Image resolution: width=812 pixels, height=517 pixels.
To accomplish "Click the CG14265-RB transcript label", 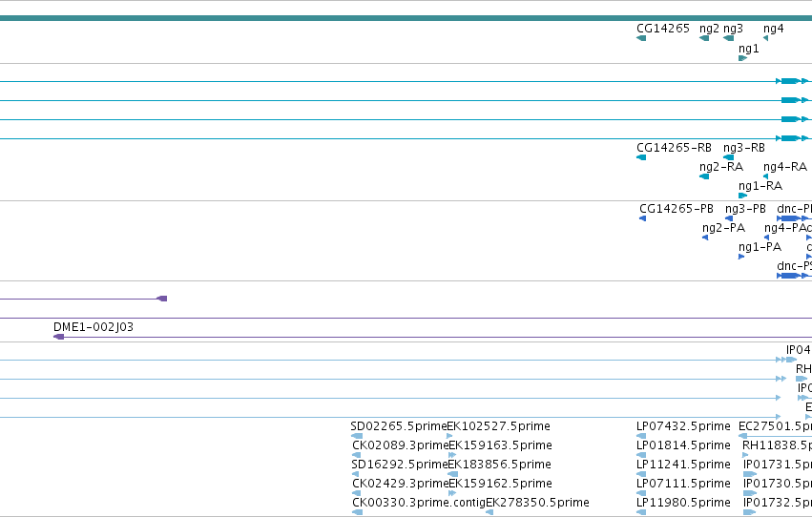I will [x=674, y=148].
